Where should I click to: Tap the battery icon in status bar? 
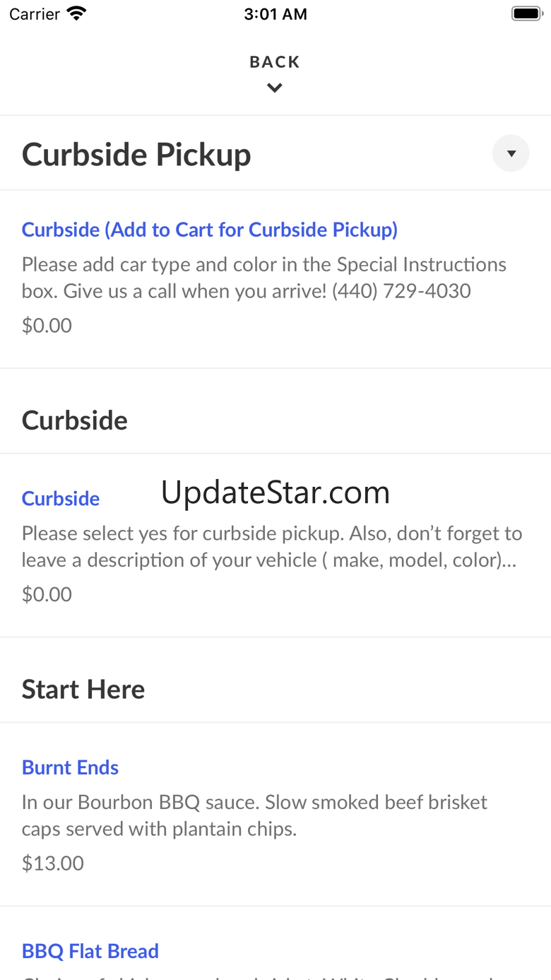pyautogui.click(x=526, y=13)
